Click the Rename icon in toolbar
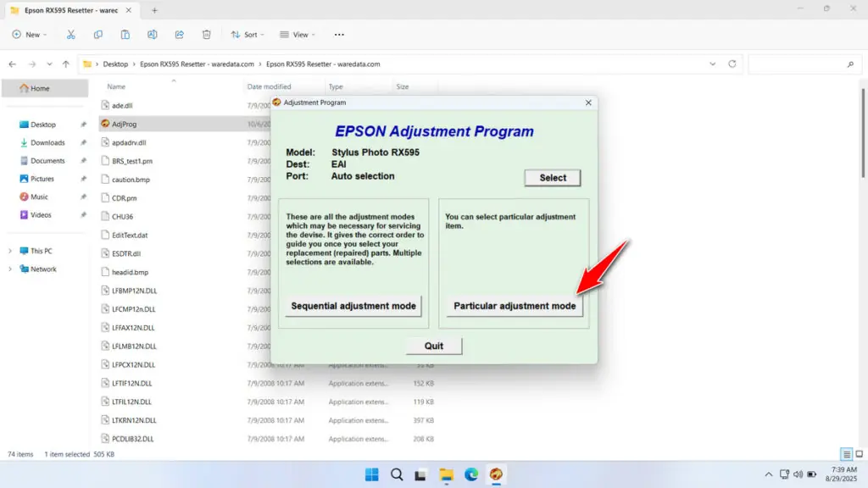Viewport: 868px width, 488px height. (153, 34)
